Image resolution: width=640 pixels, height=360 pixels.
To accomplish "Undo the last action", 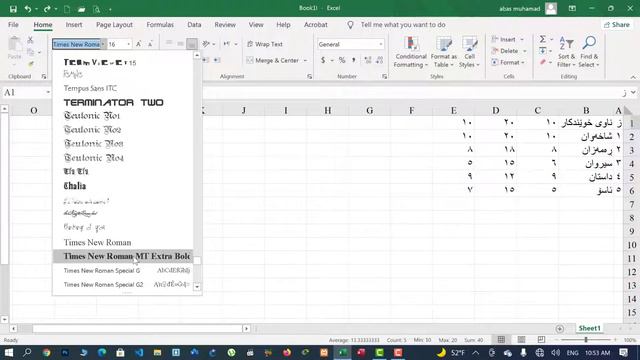I will point(28,9).
